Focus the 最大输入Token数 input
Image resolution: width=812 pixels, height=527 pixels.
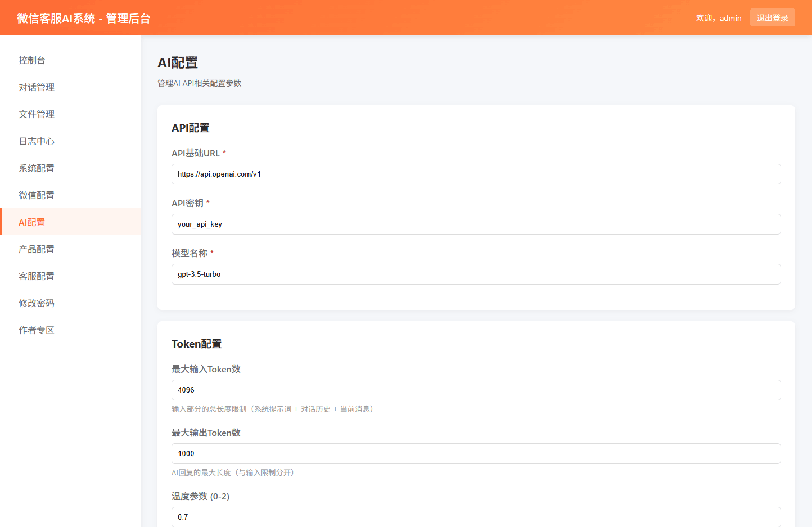(476, 390)
